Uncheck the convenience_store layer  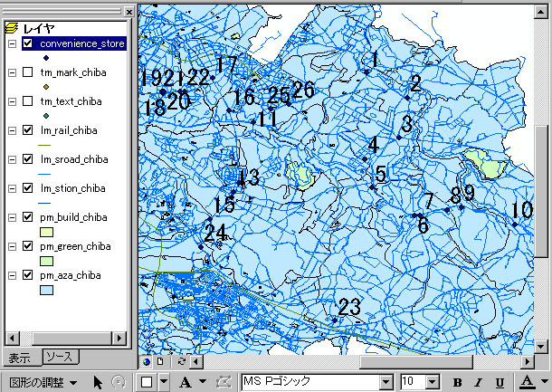pos(27,43)
